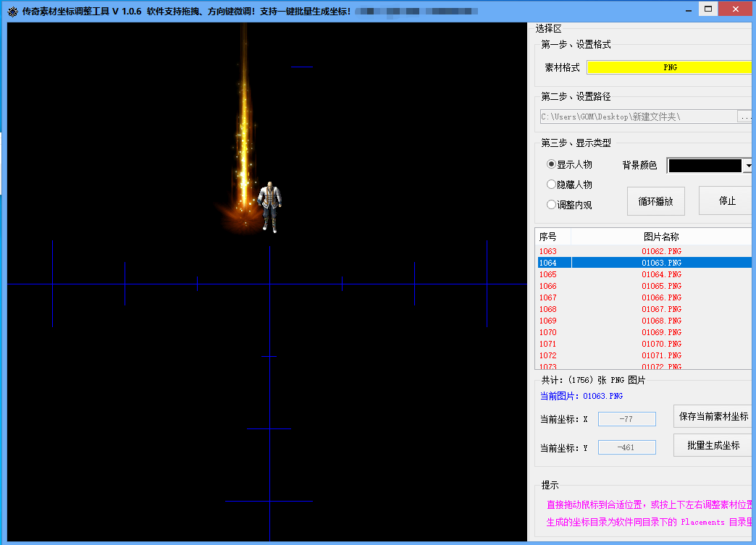Click the 当前坐标 Y input field

tap(626, 447)
